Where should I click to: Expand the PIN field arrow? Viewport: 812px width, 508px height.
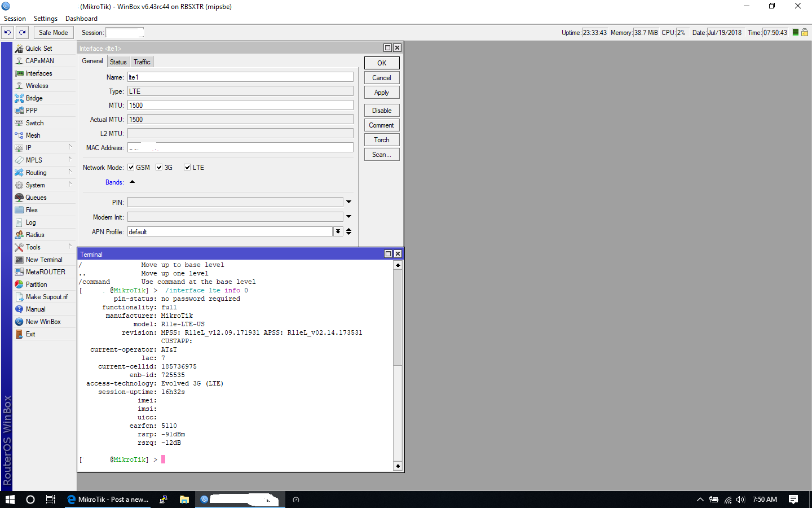coord(349,202)
